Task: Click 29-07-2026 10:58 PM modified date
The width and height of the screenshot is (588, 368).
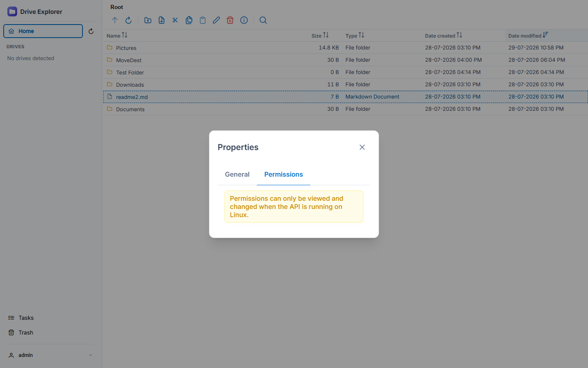Action: point(536,47)
